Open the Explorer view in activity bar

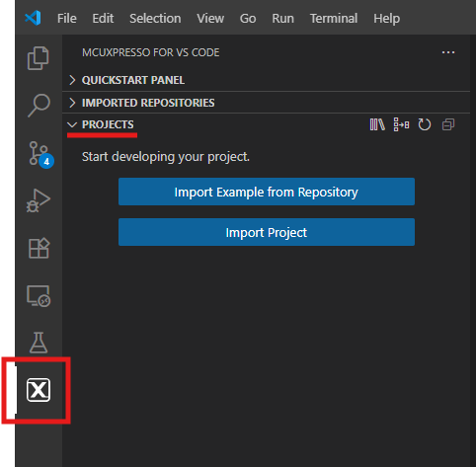(39, 58)
